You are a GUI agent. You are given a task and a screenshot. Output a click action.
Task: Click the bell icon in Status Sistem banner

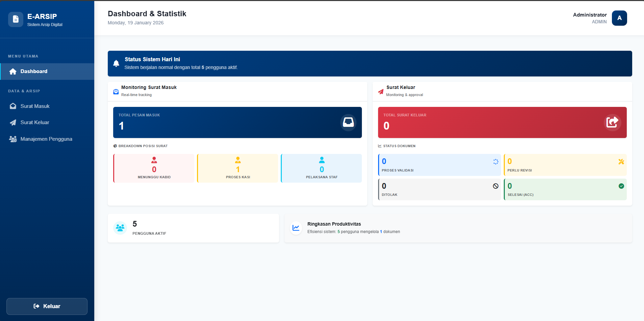[x=116, y=64]
